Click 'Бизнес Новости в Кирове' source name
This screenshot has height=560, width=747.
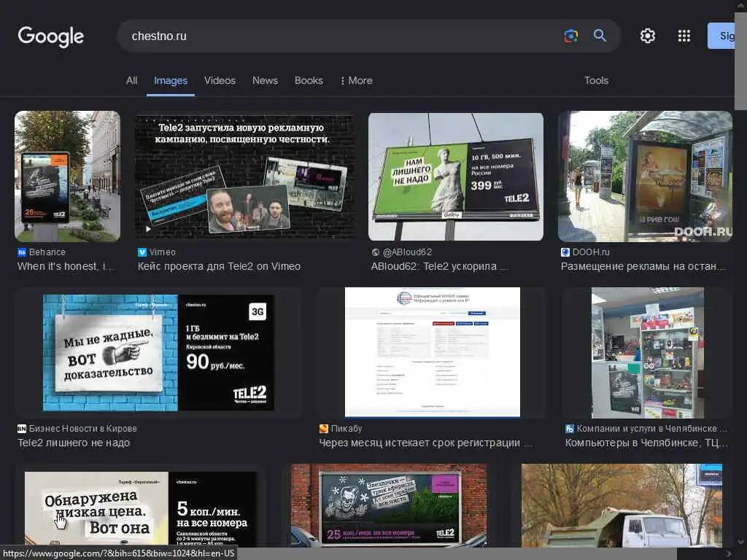pos(83,429)
